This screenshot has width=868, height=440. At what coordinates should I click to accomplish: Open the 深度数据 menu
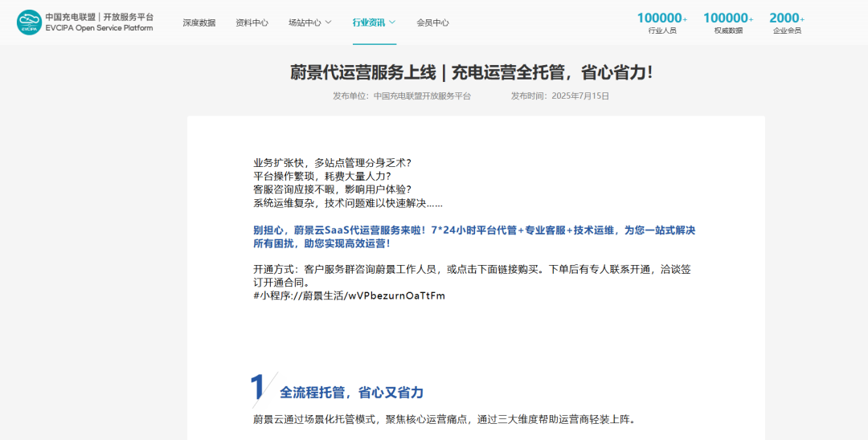click(199, 22)
